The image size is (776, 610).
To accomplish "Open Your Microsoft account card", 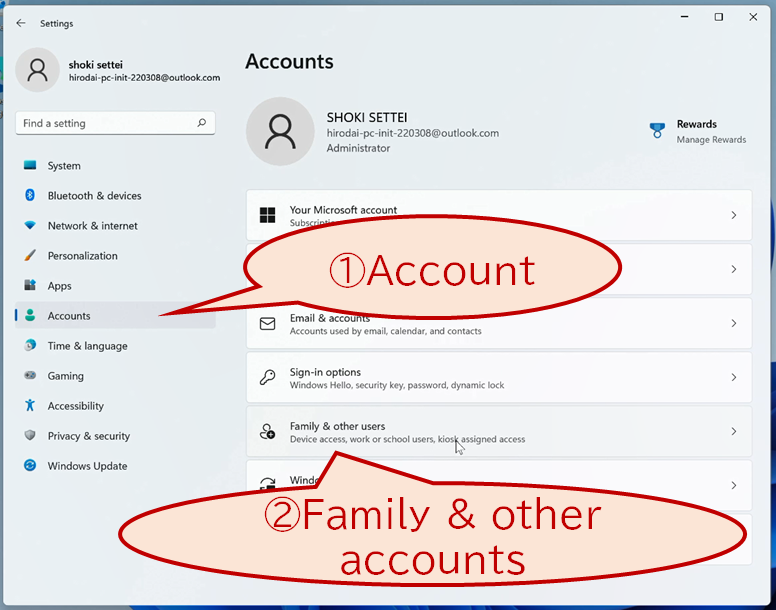I will [499, 215].
